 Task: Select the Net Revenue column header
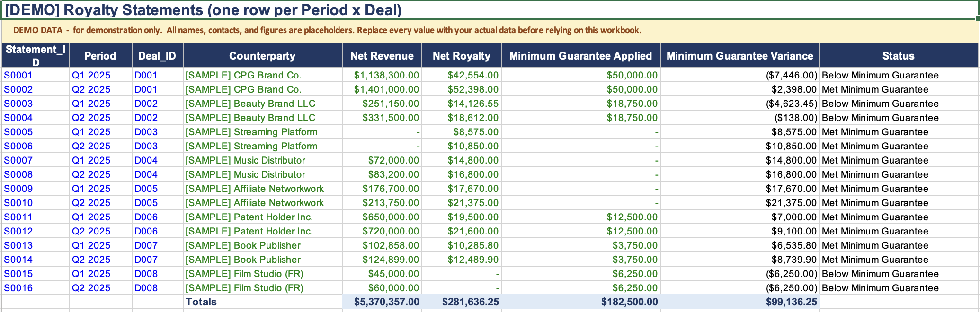[x=382, y=55]
